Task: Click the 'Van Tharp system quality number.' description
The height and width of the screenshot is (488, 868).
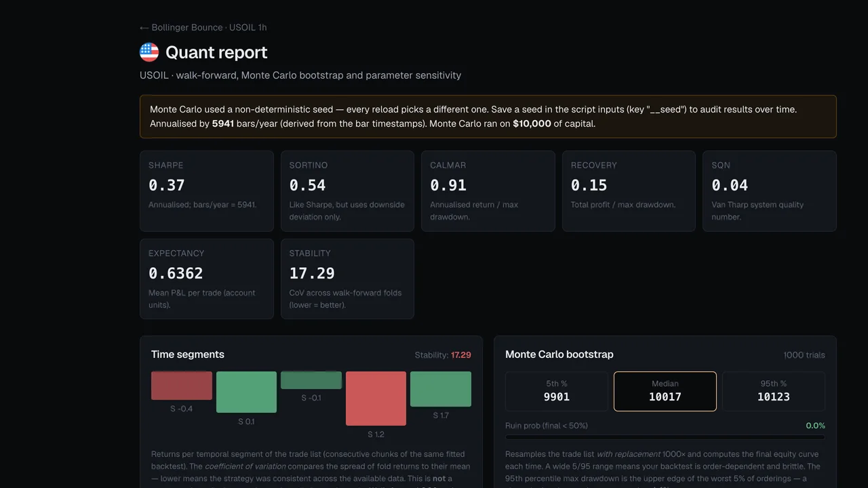Action: (757, 211)
